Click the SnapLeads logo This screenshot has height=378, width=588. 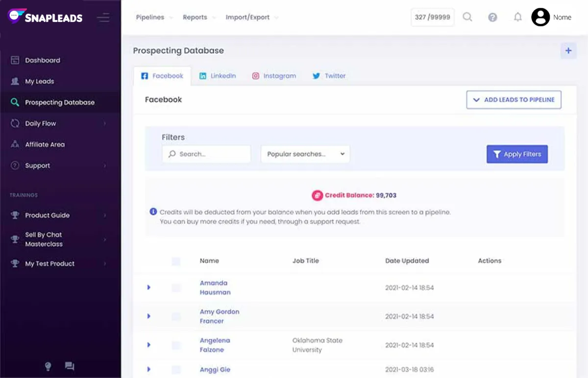pyautogui.click(x=45, y=17)
